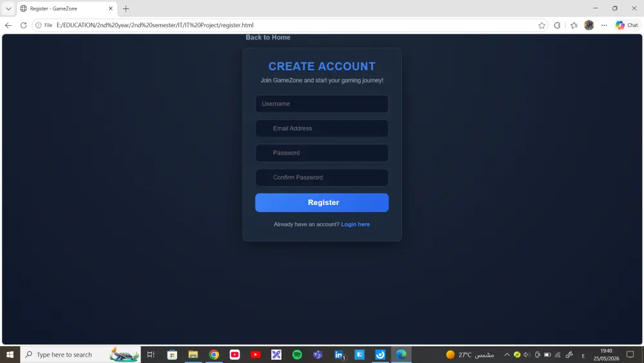Screen dimensions: 644x363
Task: Submit the form with the Register button
Action: click(x=321, y=202)
